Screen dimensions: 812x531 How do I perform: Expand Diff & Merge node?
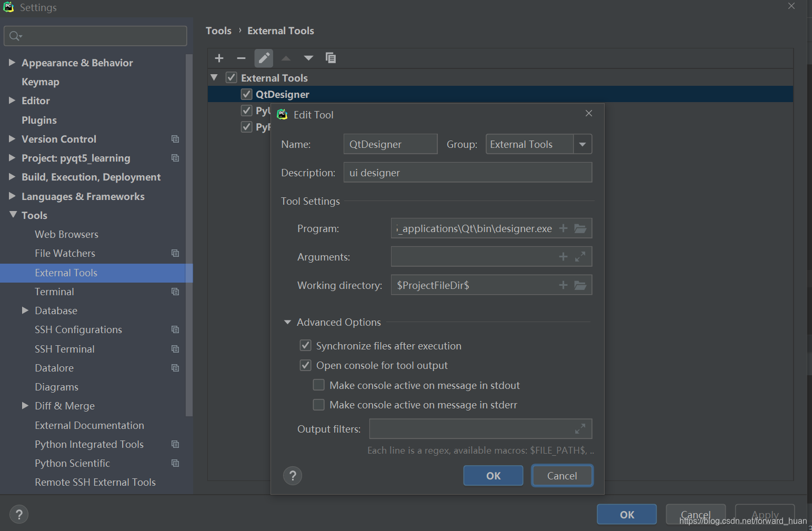[x=25, y=406]
